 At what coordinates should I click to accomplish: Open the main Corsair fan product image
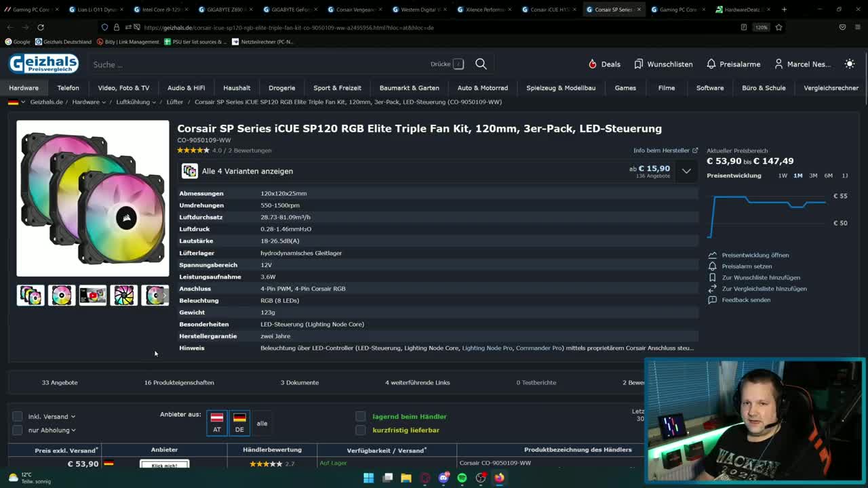click(93, 199)
